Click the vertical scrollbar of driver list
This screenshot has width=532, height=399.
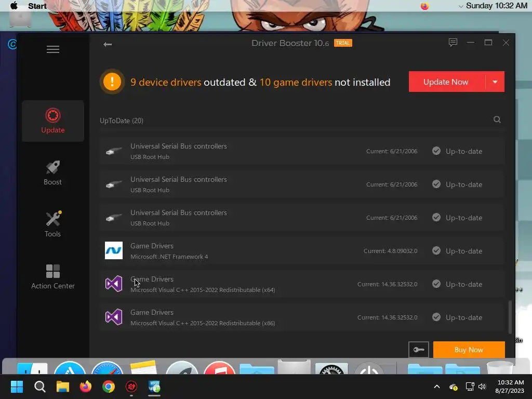pos(510,317)
